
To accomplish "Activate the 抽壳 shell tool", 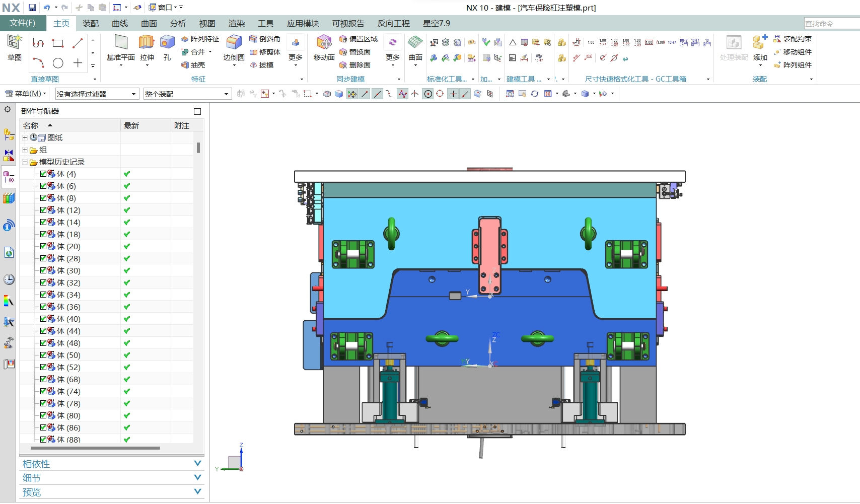I will pos(195,65).
